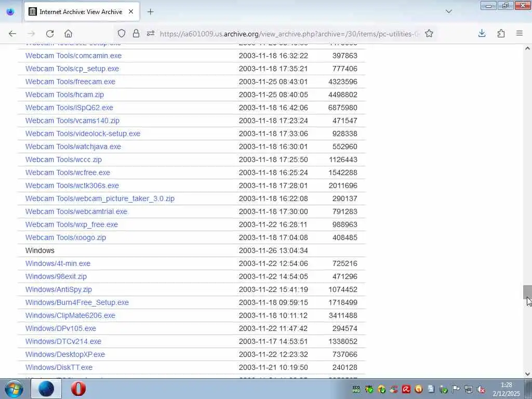Open the blue globe browser taskbar icon
This screenshot has height=399, width=532.
pos(46,389)
